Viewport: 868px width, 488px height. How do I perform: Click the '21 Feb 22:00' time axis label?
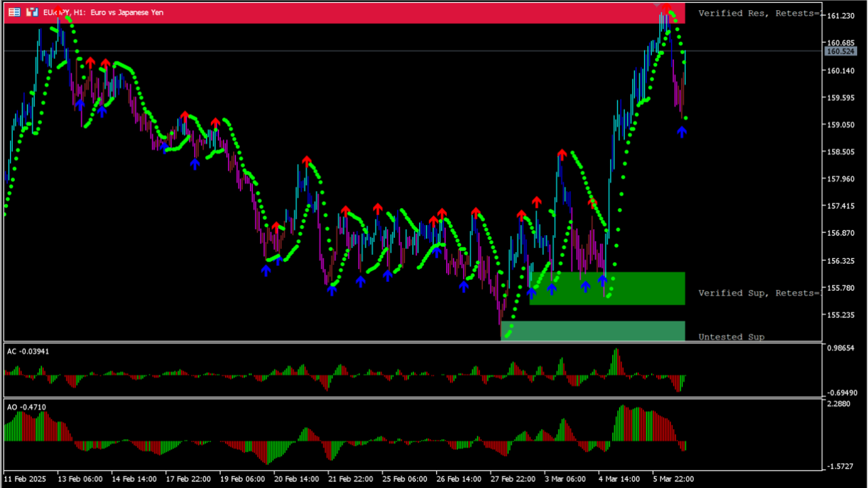(352, 479)
